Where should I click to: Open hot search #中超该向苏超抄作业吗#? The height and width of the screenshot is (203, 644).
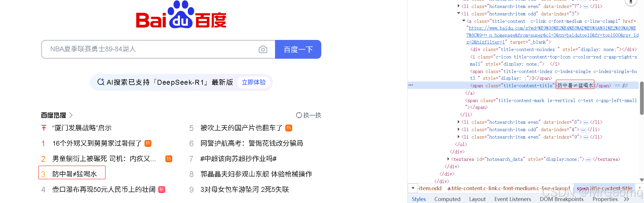tap(238, 159)
